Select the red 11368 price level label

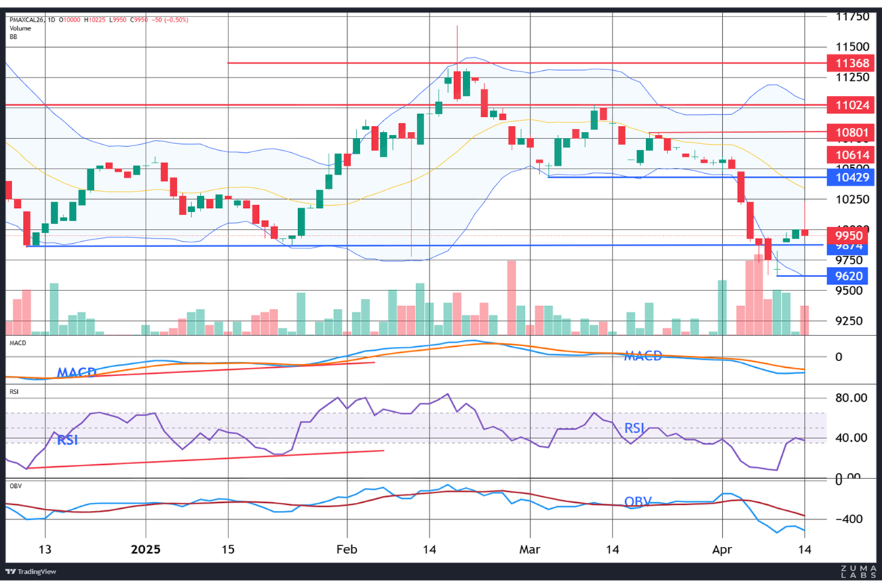point(851,63)
